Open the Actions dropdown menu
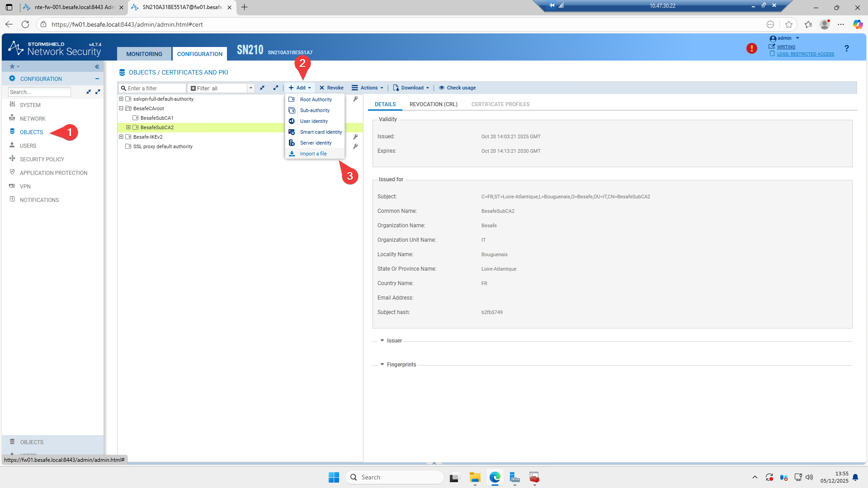Screen dimensions: 868x488 (368, 88)
